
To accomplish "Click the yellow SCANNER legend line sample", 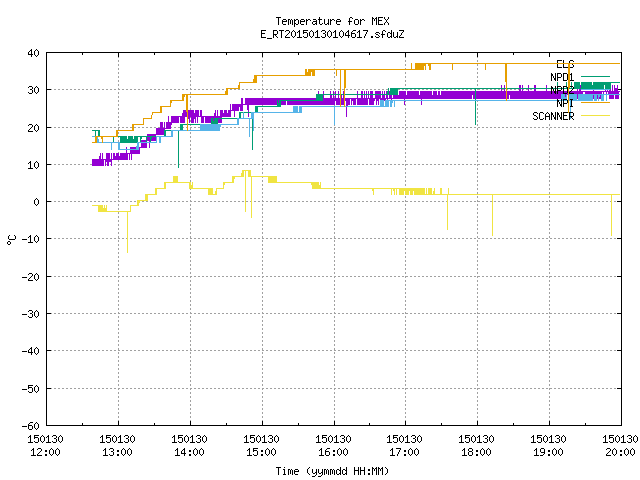I will 595,116.
